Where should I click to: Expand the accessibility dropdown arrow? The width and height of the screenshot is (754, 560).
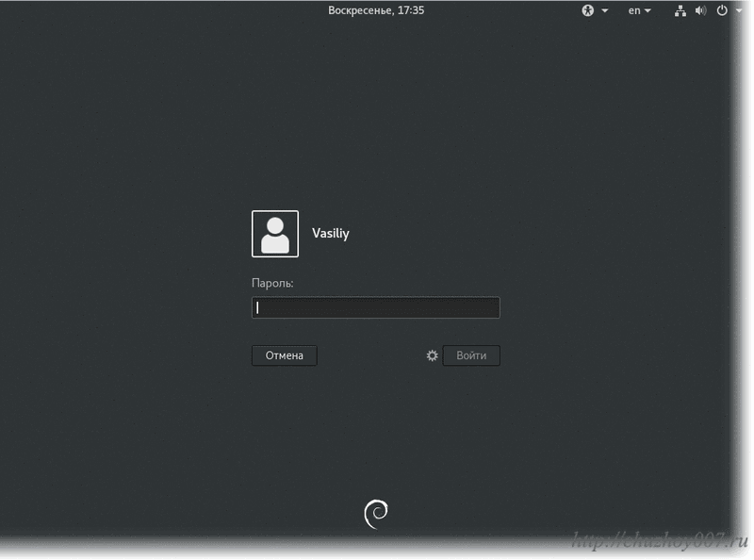[605, 10]
